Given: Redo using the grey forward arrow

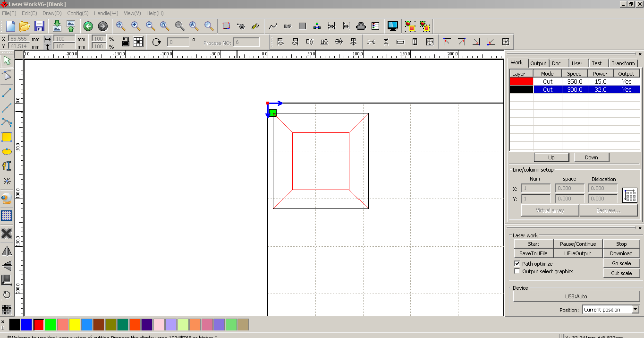Looking at the screenshot, I should pyautogui.click(x=102, y=26).
